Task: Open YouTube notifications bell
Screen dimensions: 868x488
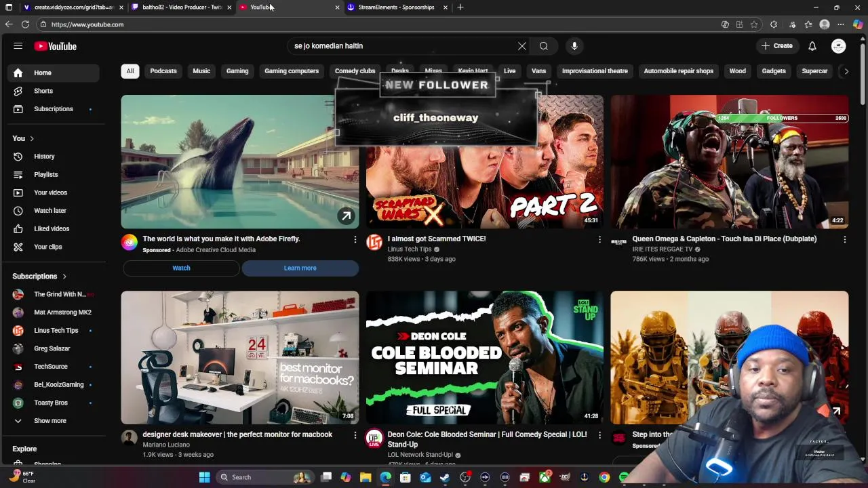Action: point(812,46)
